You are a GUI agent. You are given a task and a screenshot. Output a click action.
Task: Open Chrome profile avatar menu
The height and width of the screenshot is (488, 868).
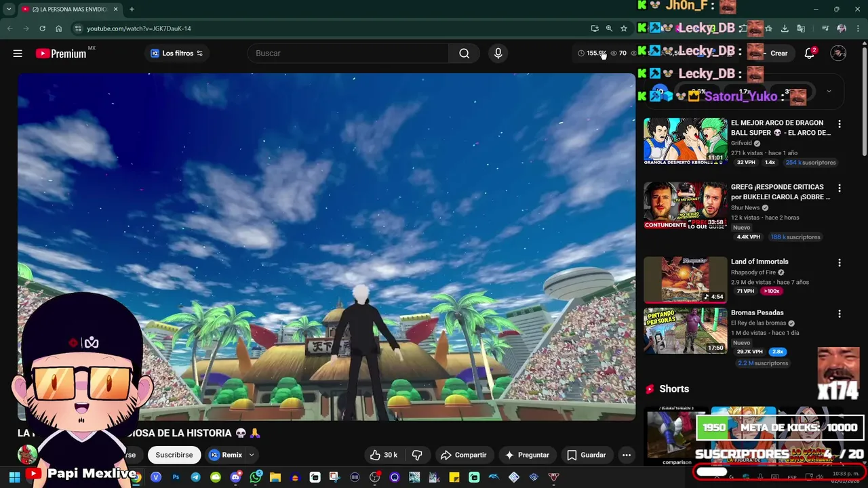(x=842, y=28)
